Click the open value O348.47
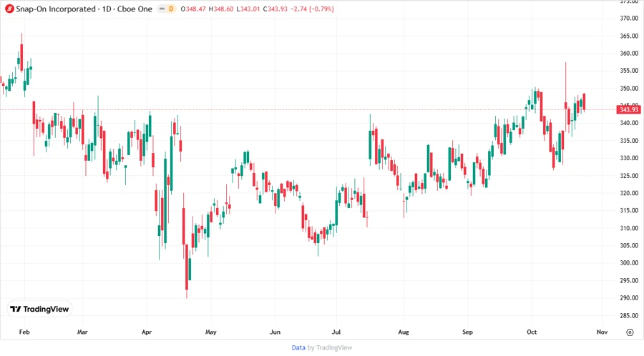Viewport: 644px width, 356px height. click(x=193, y=9)
